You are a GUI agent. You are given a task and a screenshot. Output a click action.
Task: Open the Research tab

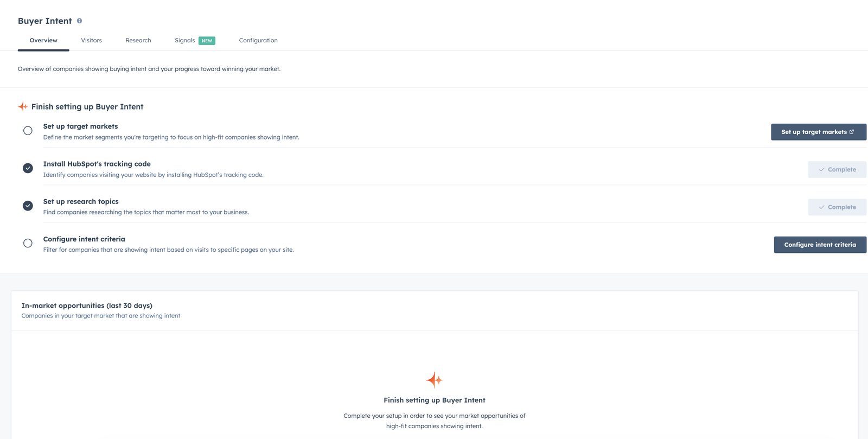138,40
